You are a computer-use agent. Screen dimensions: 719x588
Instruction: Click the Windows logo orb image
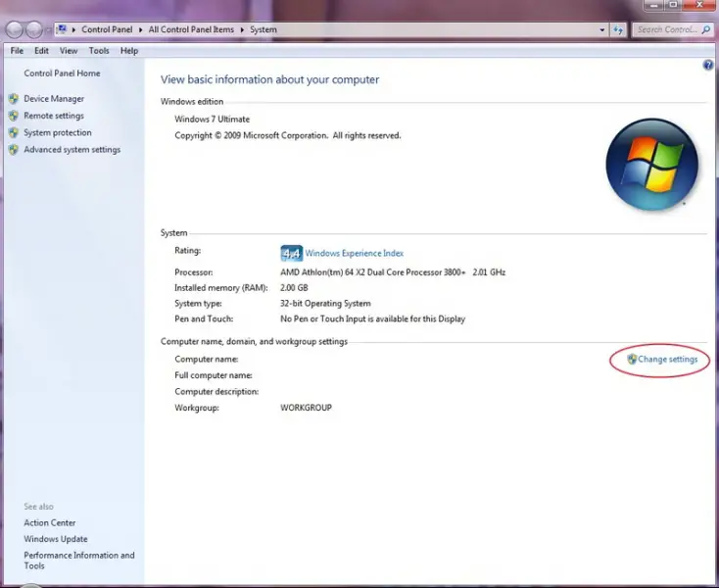651,165
